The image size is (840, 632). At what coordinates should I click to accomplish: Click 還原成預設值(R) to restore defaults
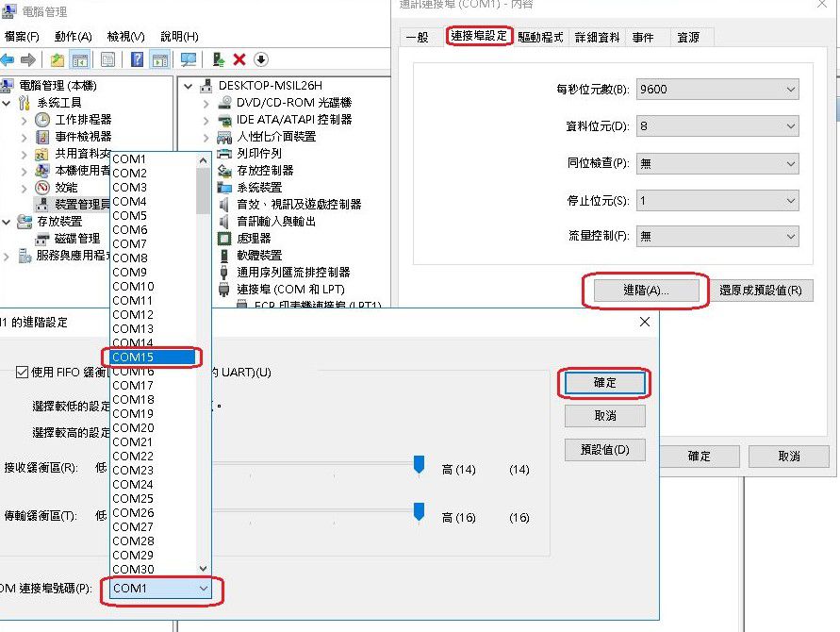[764, 292]
